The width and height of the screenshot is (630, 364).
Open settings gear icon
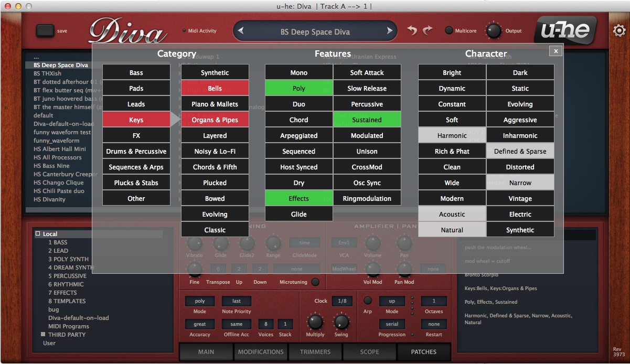coord(619,31)
